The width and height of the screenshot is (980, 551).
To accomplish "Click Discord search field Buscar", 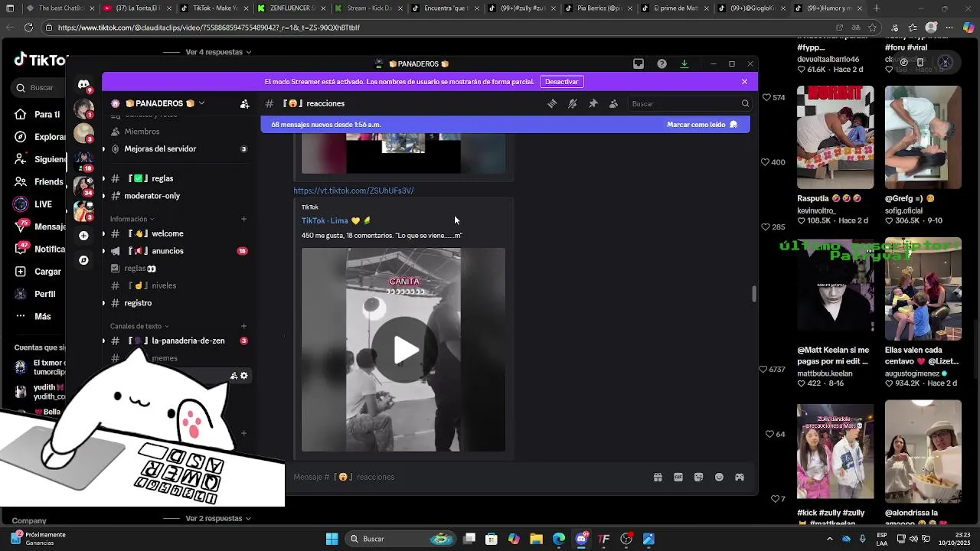I will point(690,103).
